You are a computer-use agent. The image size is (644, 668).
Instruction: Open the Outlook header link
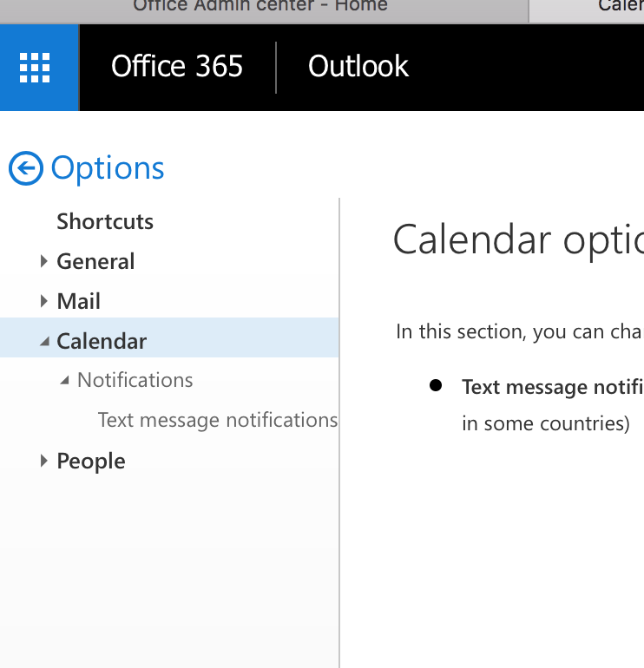pyautogui.click(x=358, y=67)
